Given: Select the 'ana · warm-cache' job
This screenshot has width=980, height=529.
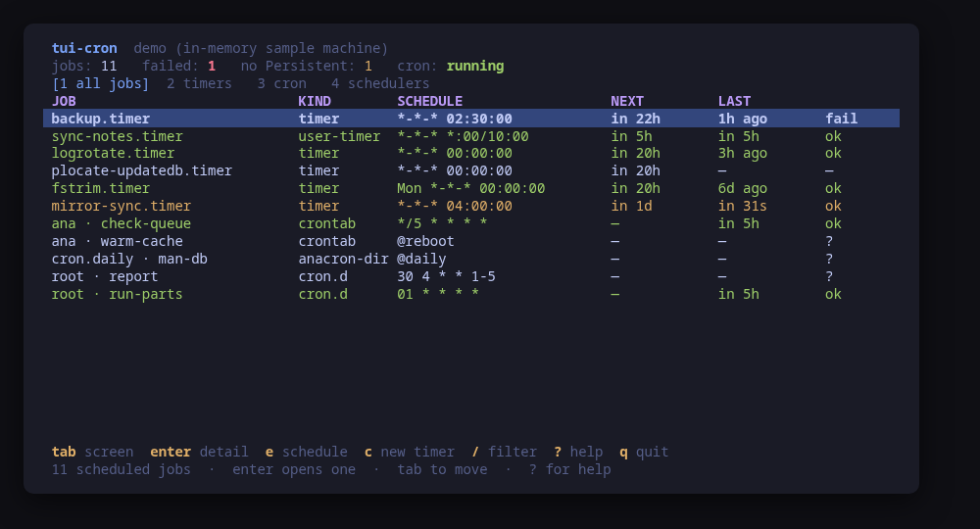Looking at the screenshot, I should (471, 241).
